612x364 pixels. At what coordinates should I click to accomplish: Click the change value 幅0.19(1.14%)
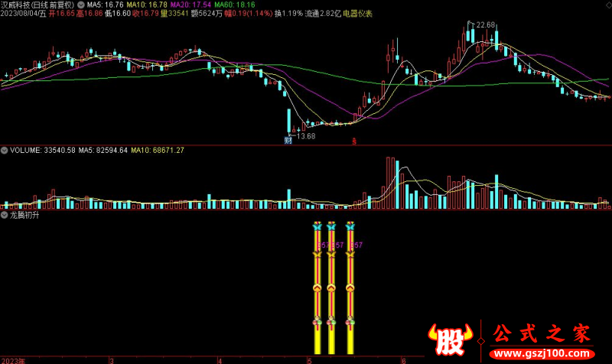coord(248,14)
